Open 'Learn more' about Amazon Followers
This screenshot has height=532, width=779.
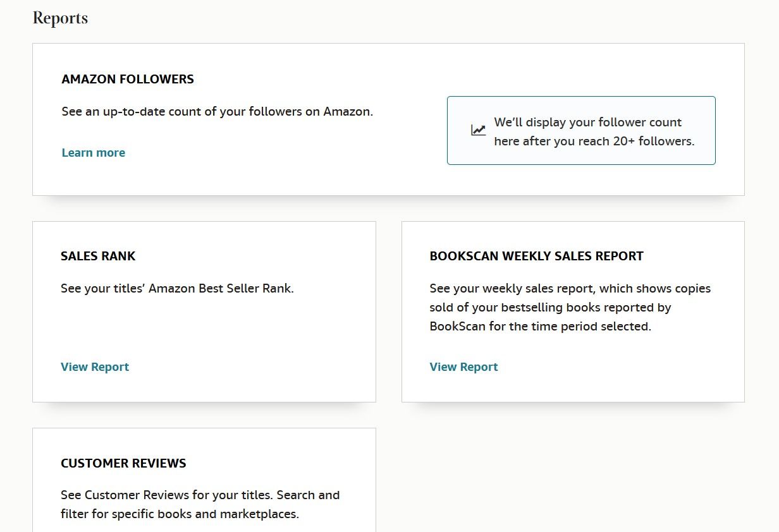(x=93, y=152)
